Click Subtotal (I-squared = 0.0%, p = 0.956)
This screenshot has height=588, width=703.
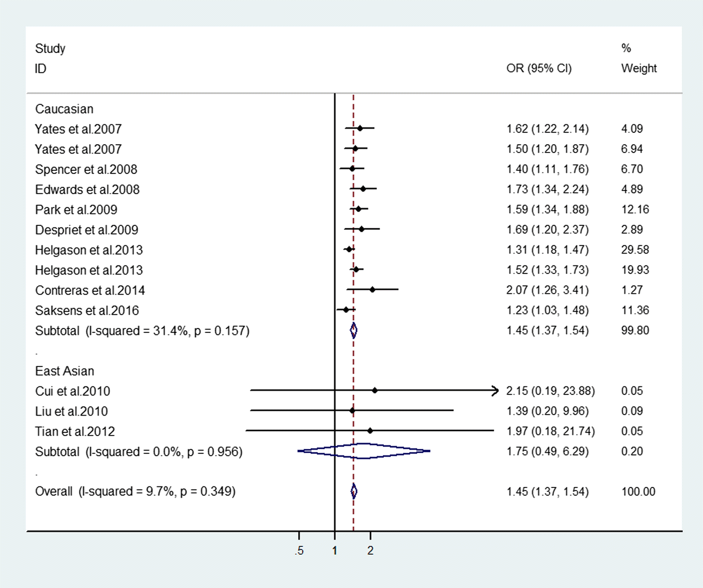139,452
